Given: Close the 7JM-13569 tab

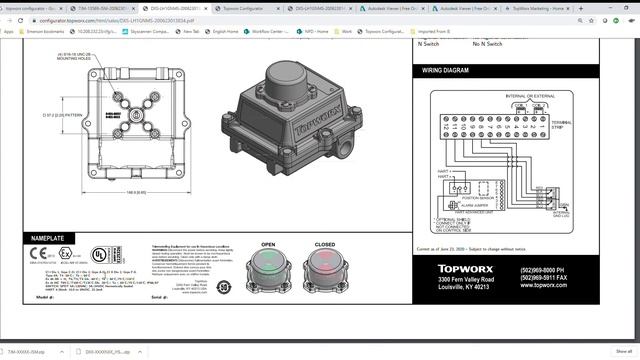Looking at the screenshot, I should (133, 8).
